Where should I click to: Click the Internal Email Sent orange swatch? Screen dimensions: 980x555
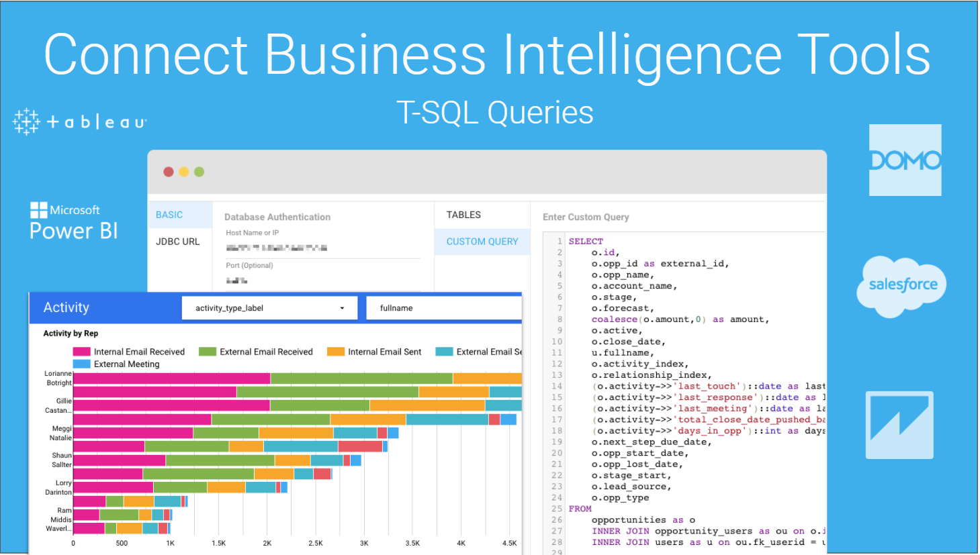[336, 352]
